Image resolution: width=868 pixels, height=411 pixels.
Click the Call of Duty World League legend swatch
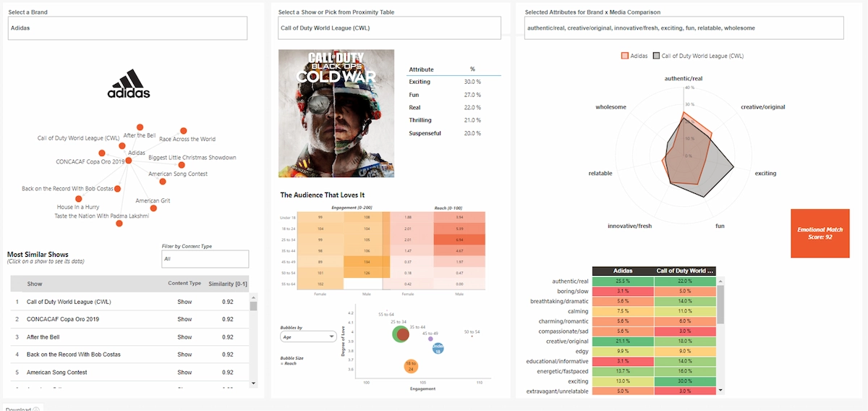tap(656, 56)
